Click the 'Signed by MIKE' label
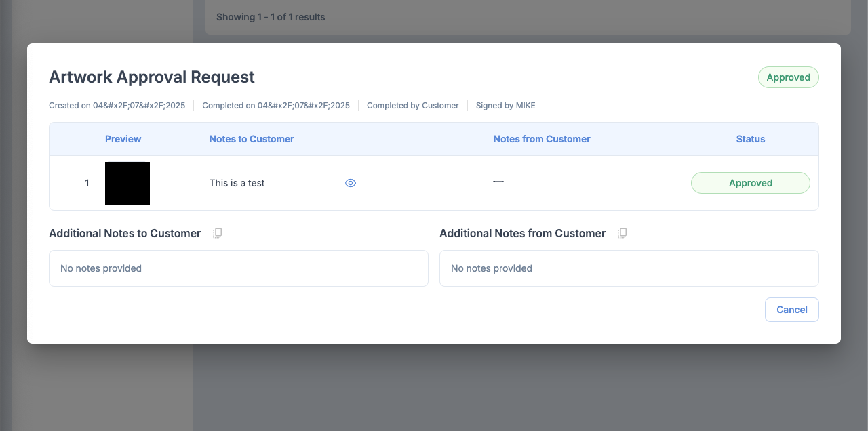This screenshot has height=431, width=868. (x=505, y=106)
